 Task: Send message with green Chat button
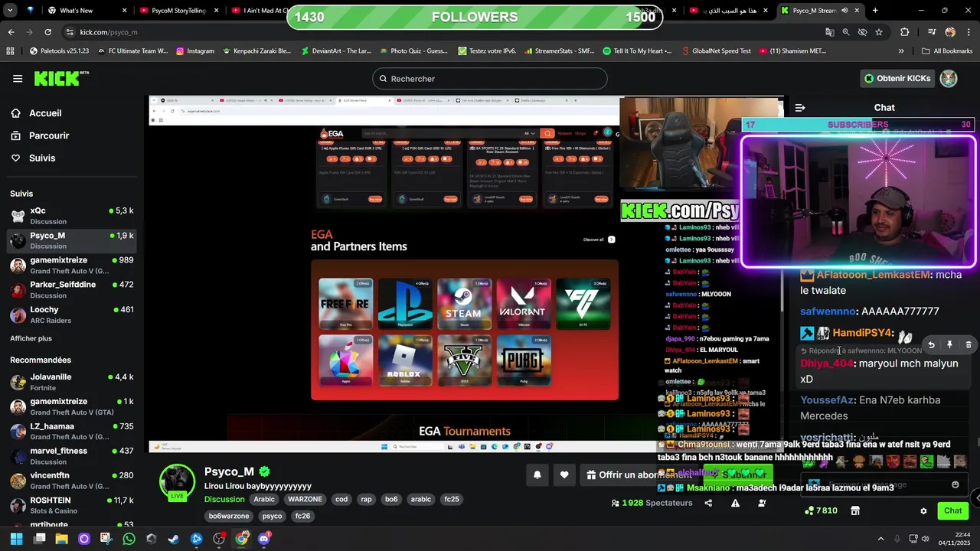coord(952,510)
